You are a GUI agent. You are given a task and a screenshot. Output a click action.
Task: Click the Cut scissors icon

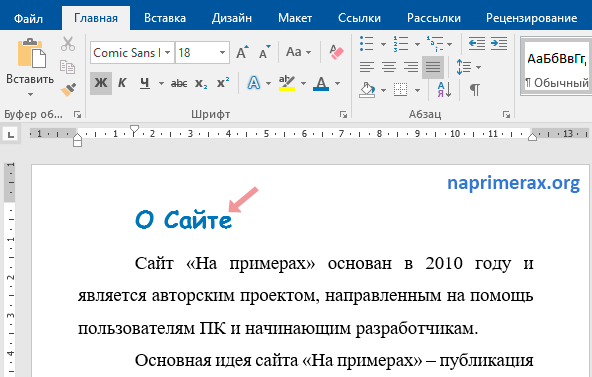[68, 44]
